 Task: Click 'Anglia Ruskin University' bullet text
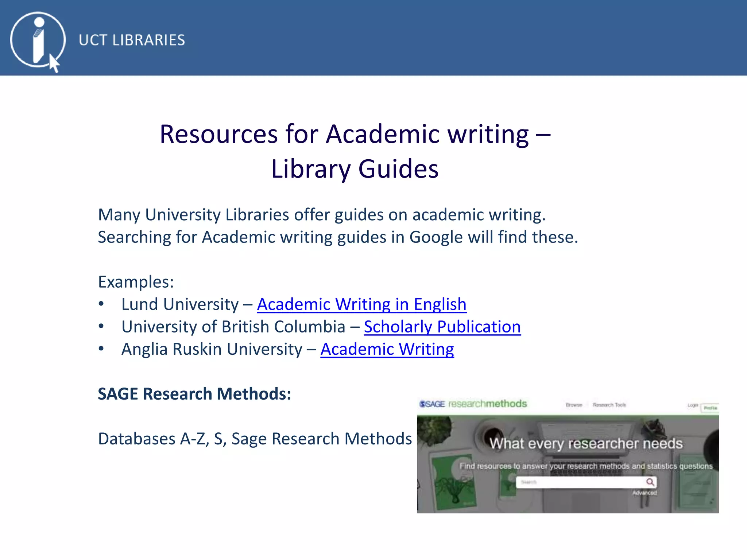point(212,349)
